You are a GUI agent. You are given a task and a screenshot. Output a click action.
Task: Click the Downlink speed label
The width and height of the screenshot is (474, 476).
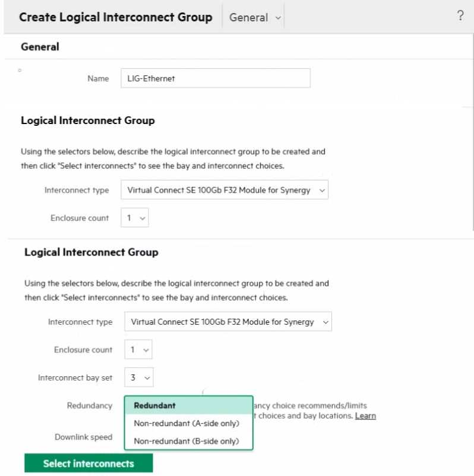coord(83,437)
